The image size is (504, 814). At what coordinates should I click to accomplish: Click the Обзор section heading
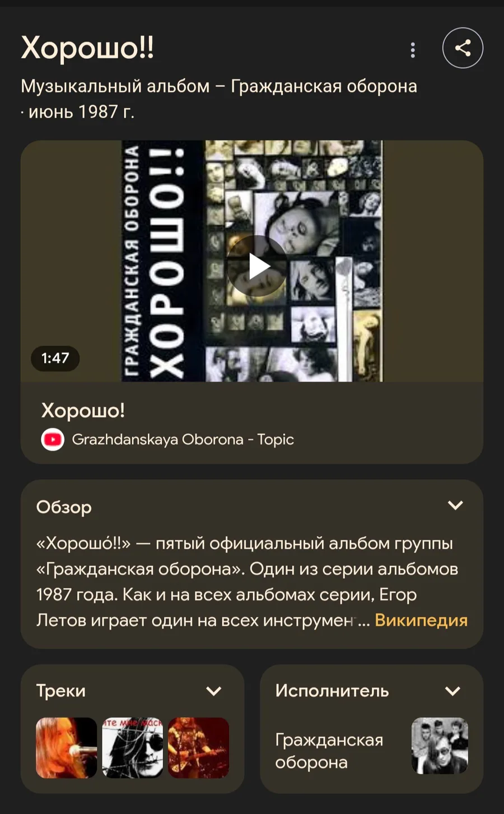64,506
